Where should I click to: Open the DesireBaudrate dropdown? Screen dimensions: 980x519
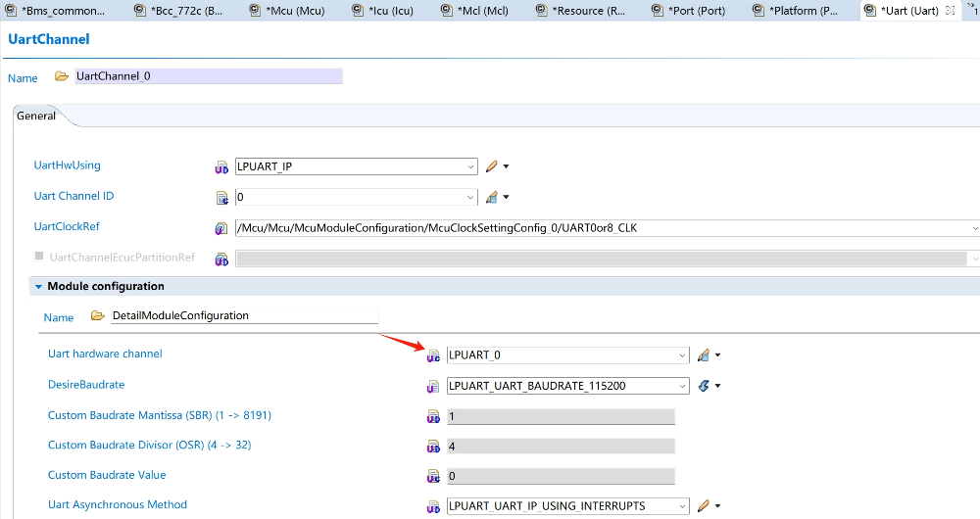pos(681,386)
